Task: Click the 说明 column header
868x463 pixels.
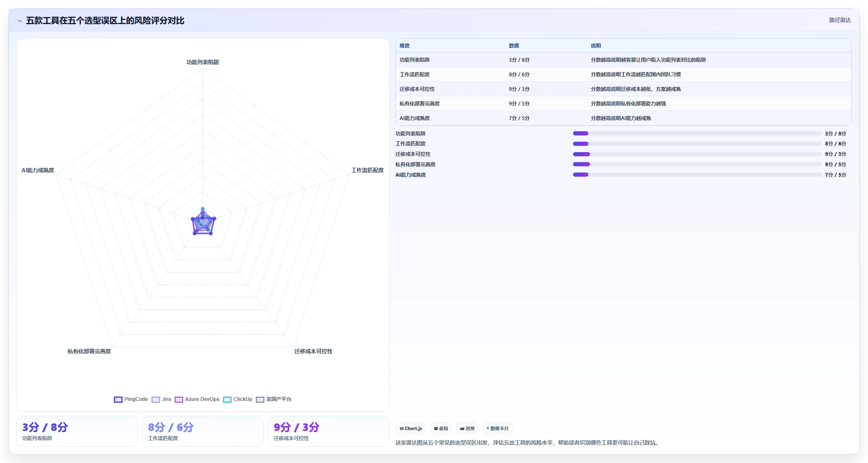Action: coord(596,46)
